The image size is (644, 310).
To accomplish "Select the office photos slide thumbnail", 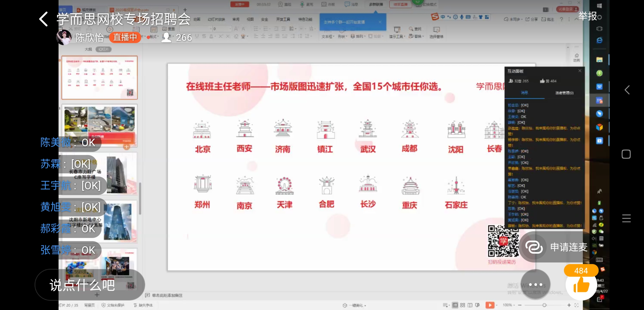I will pos(99,125).
